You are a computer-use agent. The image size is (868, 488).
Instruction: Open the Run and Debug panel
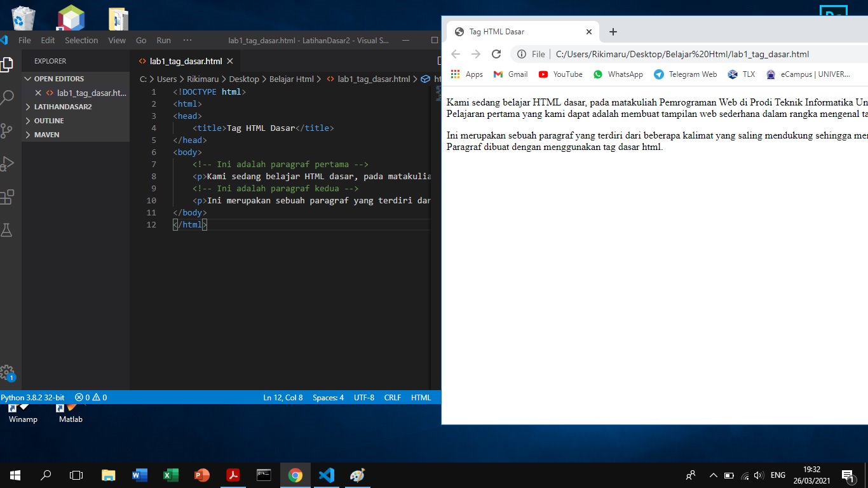(x=7, y=163)
